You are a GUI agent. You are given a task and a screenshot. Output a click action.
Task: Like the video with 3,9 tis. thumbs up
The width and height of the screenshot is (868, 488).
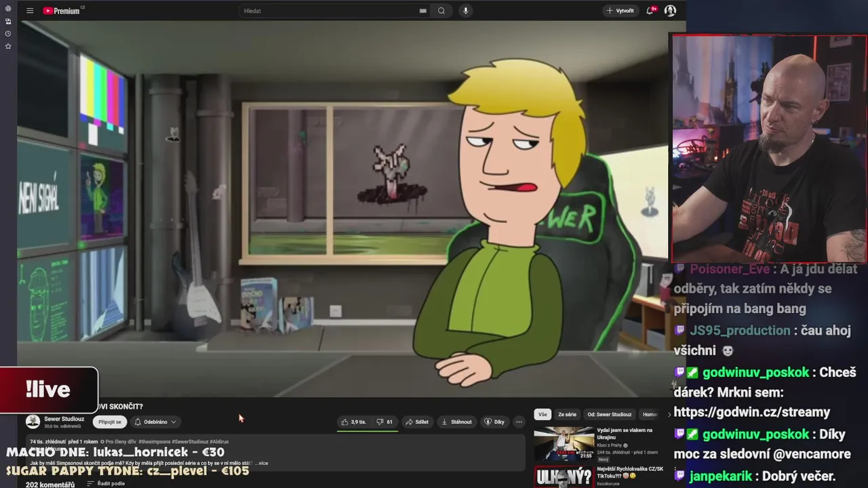[x=355, y=422]
